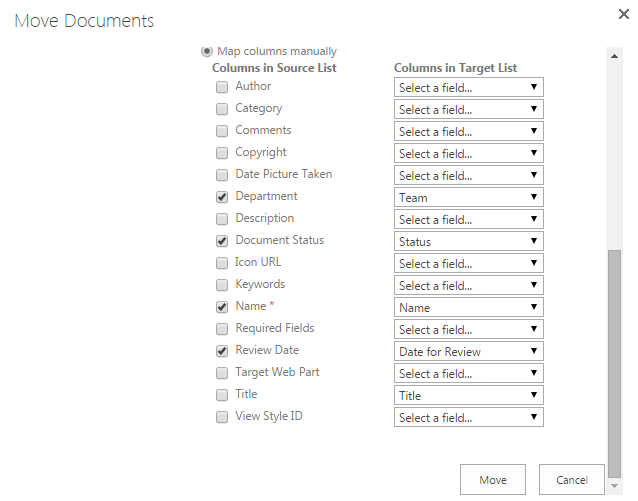Open target field dropdown for View Style ID
638x501 pixels.
468,417
